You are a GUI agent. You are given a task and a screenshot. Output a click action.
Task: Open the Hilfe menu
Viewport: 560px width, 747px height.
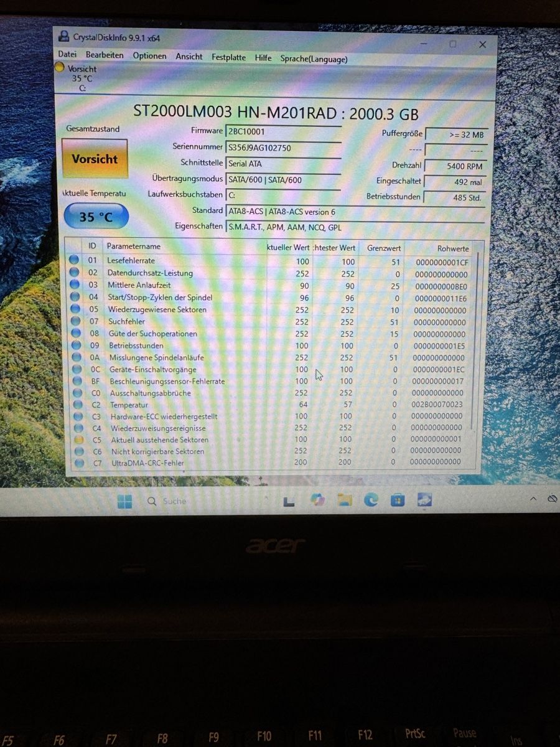pyautogui.click(x=263, y=58)
